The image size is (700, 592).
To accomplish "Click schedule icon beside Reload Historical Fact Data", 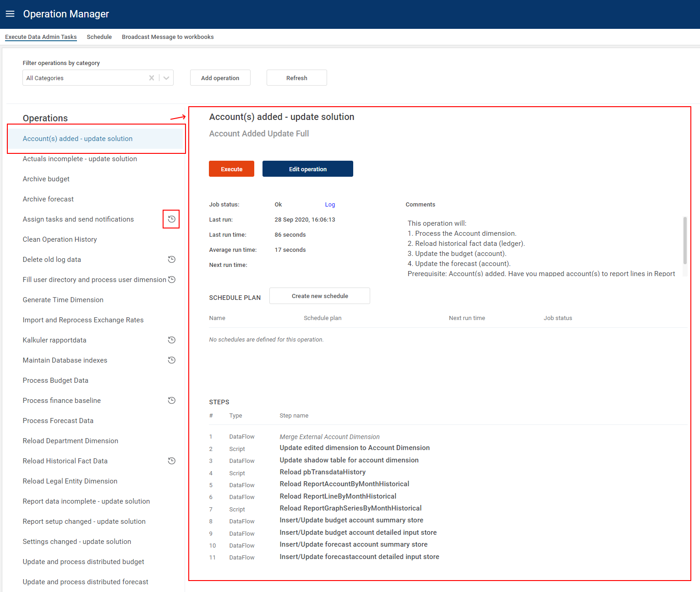I will (171, 461).
